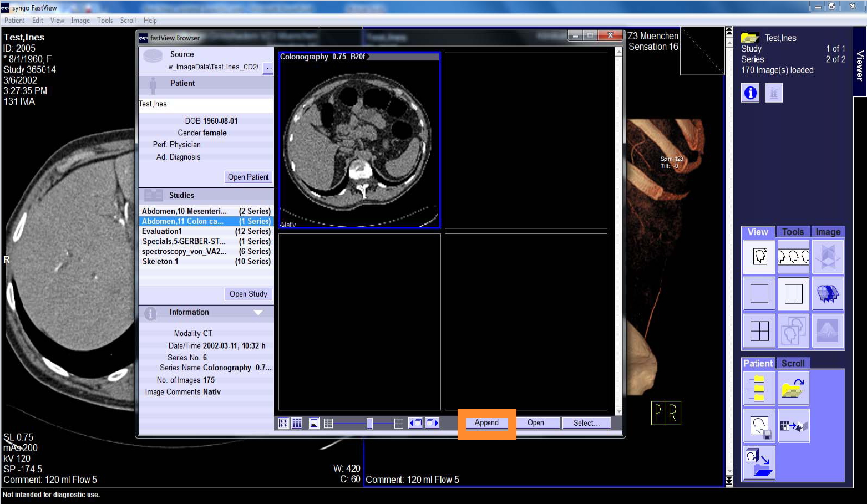Click the open folder with arrow icon
The image size is (867, 504).
click(793, 388)
